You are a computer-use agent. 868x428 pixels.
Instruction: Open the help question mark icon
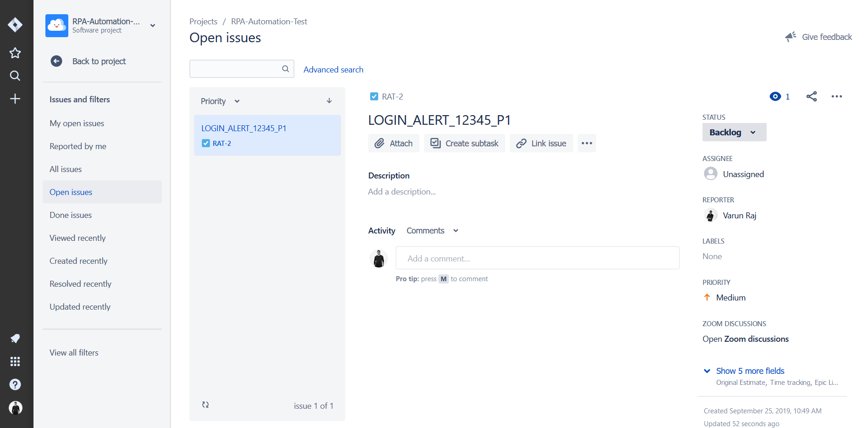(x=15, y=384)
